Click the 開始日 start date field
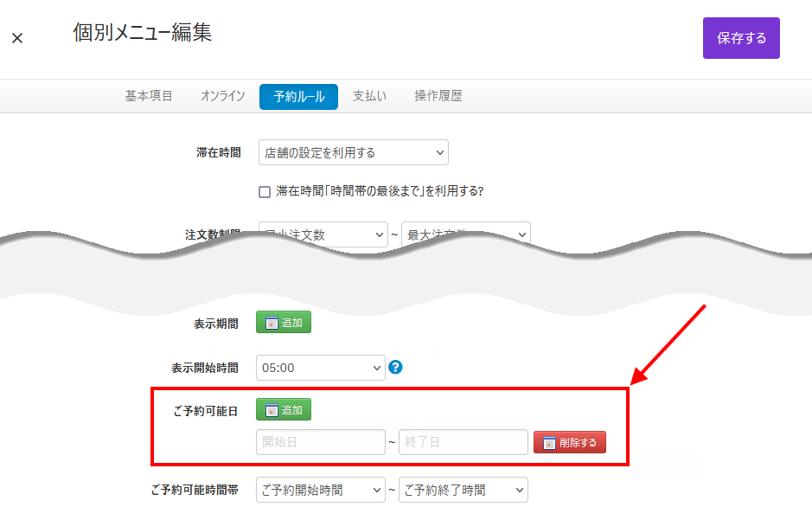The width and height of the screenshot is (812, 507). click(x=320, y=442)
